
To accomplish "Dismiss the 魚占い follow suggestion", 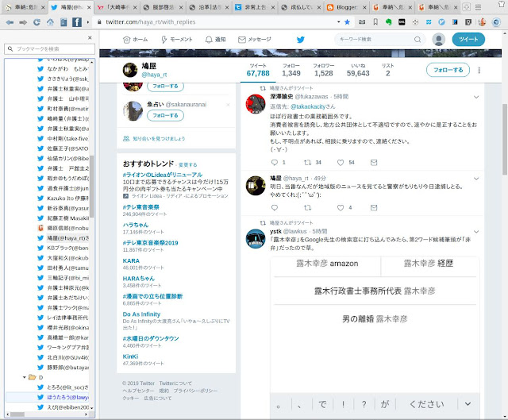I will point(228,105).
